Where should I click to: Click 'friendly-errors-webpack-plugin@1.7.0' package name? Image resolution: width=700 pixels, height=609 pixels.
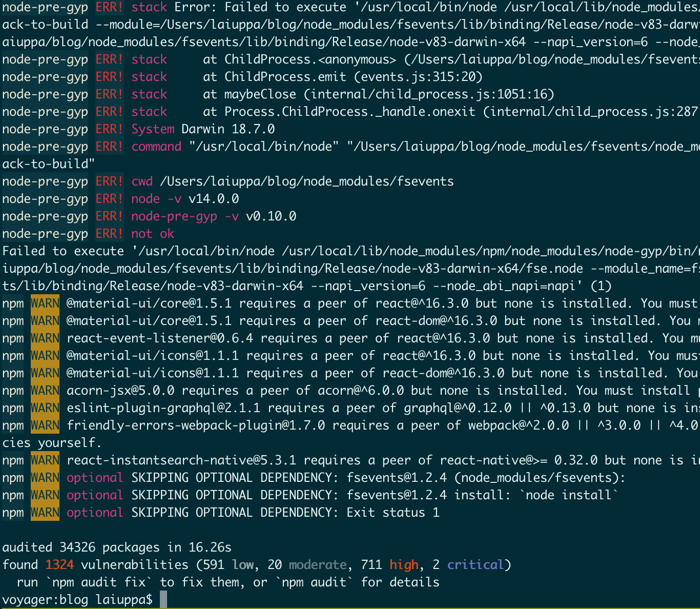coord(196,425)
